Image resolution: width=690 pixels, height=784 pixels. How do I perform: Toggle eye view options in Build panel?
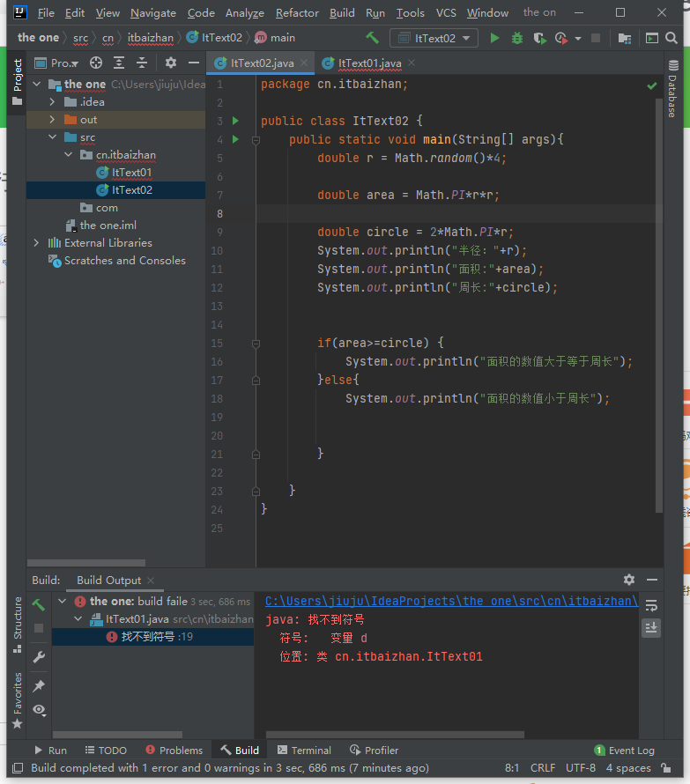39,710
